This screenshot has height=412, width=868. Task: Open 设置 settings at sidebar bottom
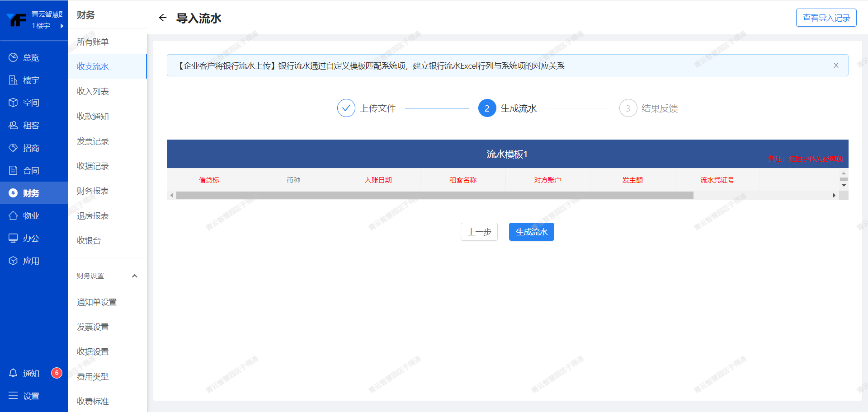31,396
